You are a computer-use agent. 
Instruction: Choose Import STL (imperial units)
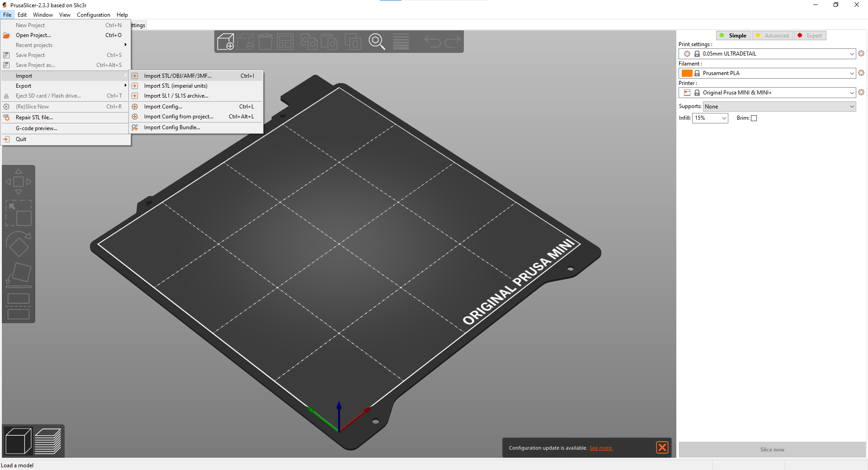click(196, 86)
